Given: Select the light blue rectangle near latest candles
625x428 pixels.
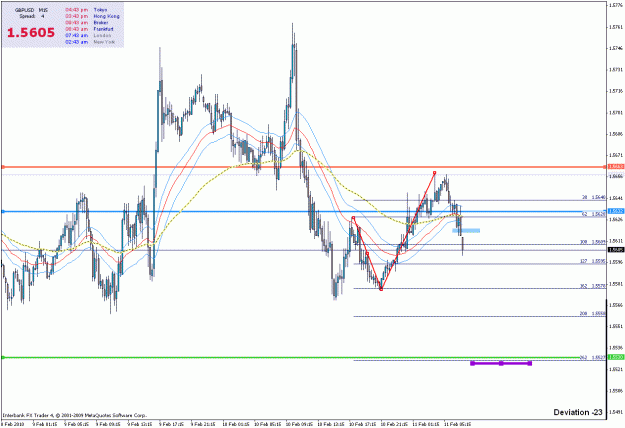Looking at the screenshot, I should (466, 230).
